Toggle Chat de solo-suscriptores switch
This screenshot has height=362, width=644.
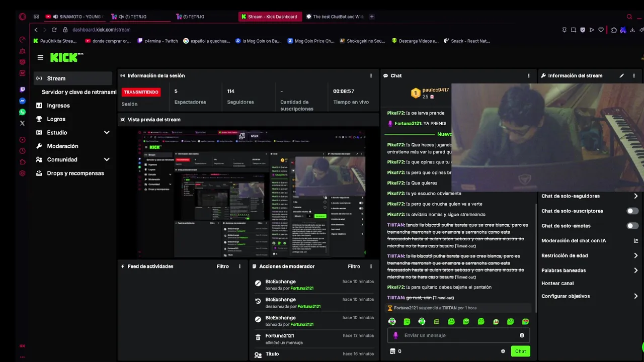(632, 211)
